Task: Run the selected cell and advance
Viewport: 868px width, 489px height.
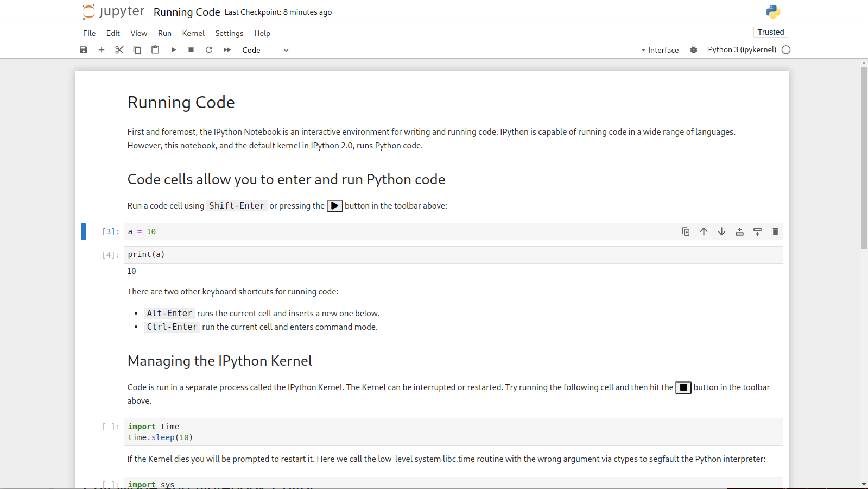Action: [x=173, y=50]
